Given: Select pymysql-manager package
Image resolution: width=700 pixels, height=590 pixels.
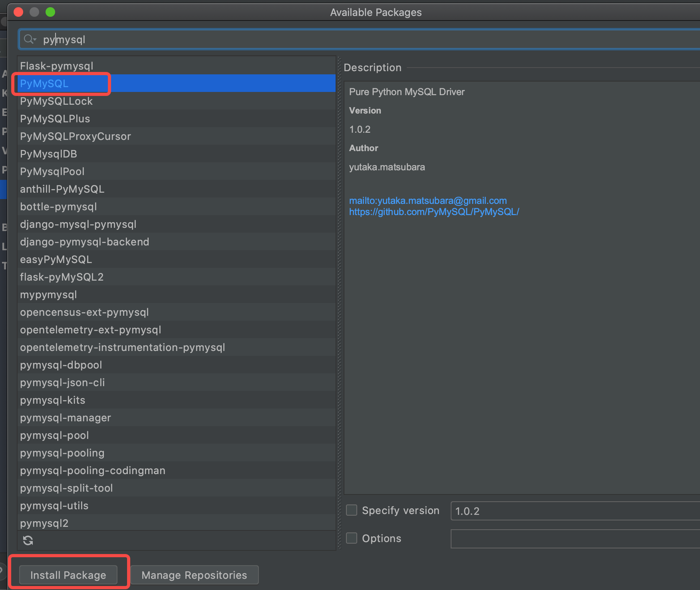Looking at the screenshot, I should 177,417.
